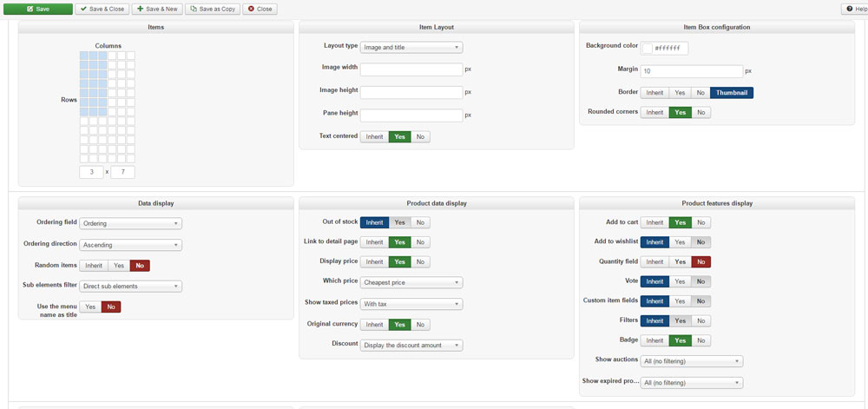Open the Help button
The width and height of the screenshot is (868, 409).
coord(855,9)
